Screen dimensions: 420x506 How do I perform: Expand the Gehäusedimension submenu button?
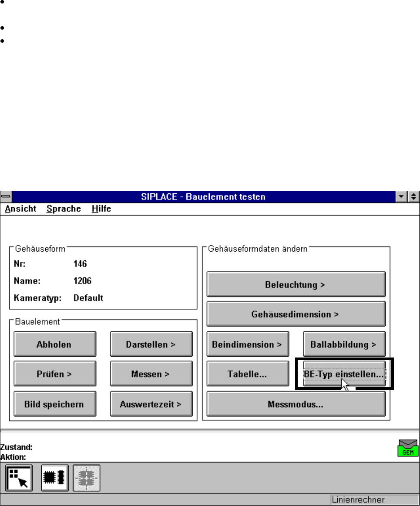pos(296,314)
